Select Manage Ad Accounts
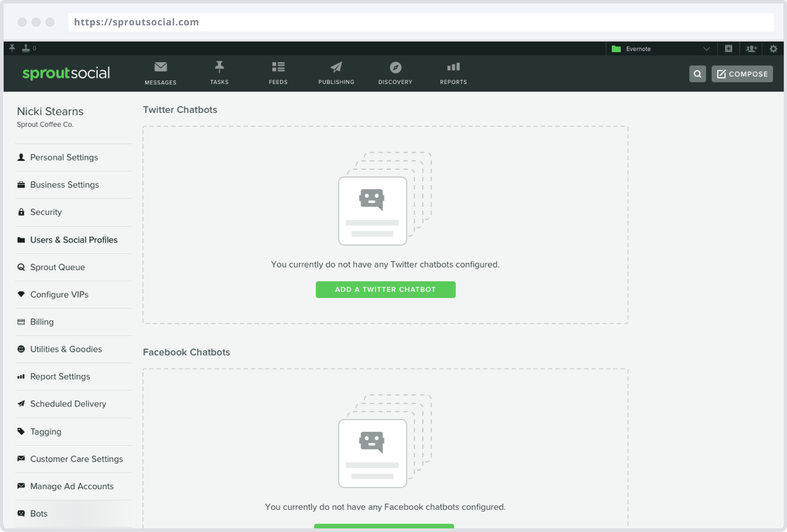The width and height of the screenshot is (787, 532). [74, 487]
